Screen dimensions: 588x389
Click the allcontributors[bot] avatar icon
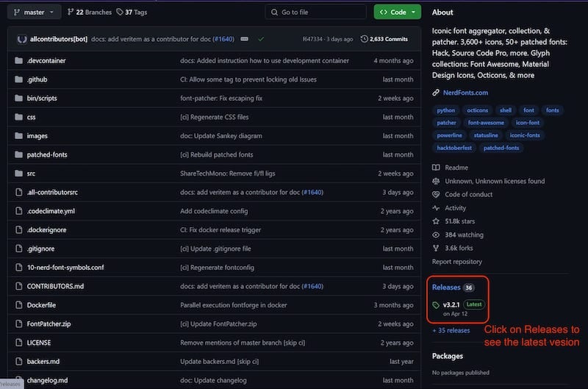[22, 39]
